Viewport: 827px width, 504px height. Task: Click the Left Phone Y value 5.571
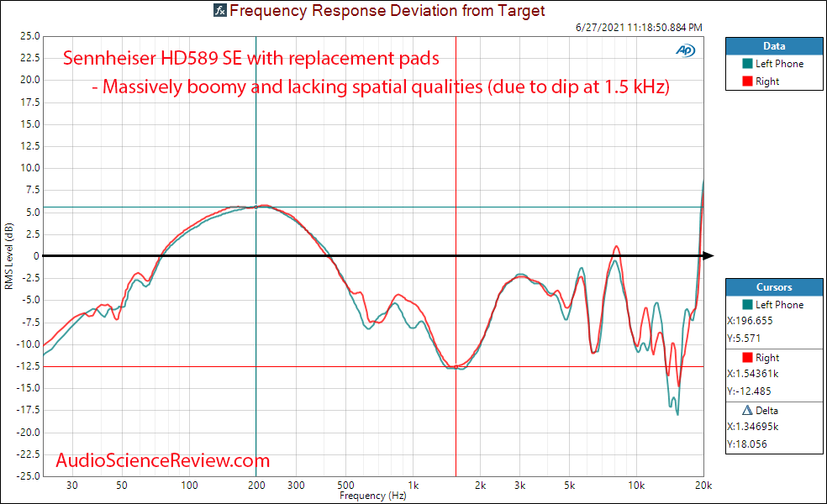tap(744, 338)
